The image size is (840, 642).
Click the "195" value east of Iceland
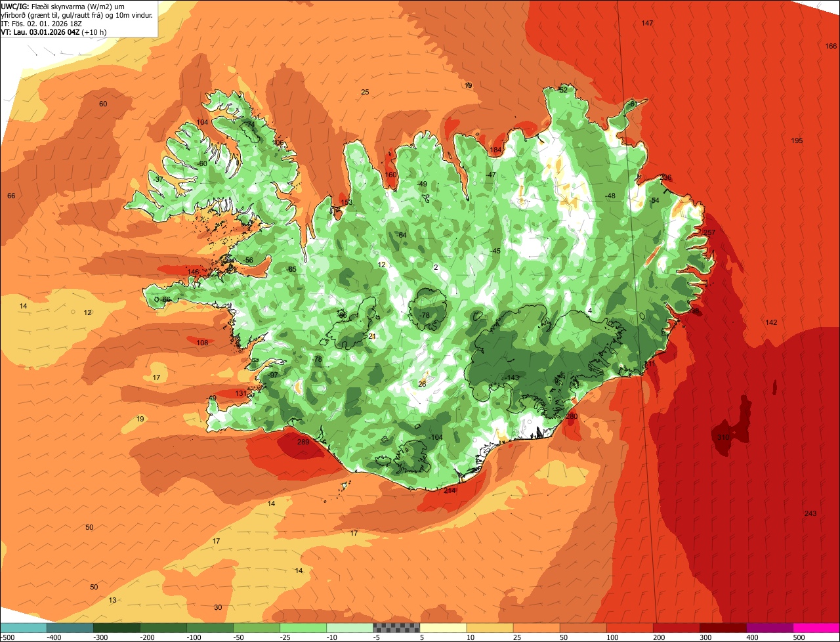[x=797, y=141]
